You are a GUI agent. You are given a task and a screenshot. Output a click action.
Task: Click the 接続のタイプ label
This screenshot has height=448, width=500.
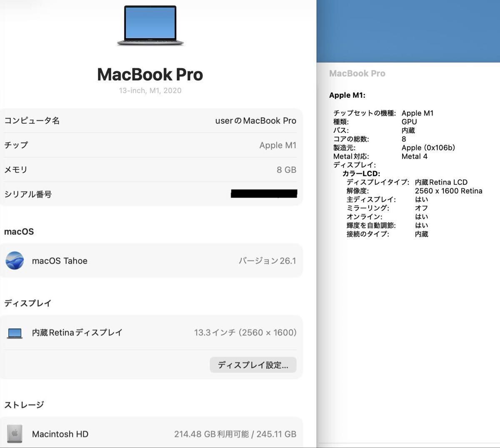[368, 234]
